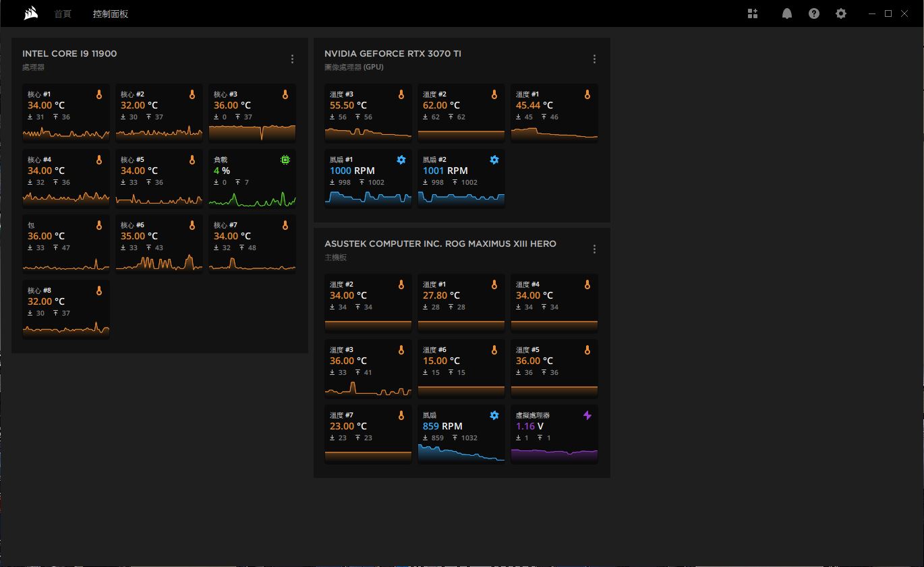924x567 pixels.
Task: Click thermometer icon on 核心 #8 card
Action: [99, 291]
